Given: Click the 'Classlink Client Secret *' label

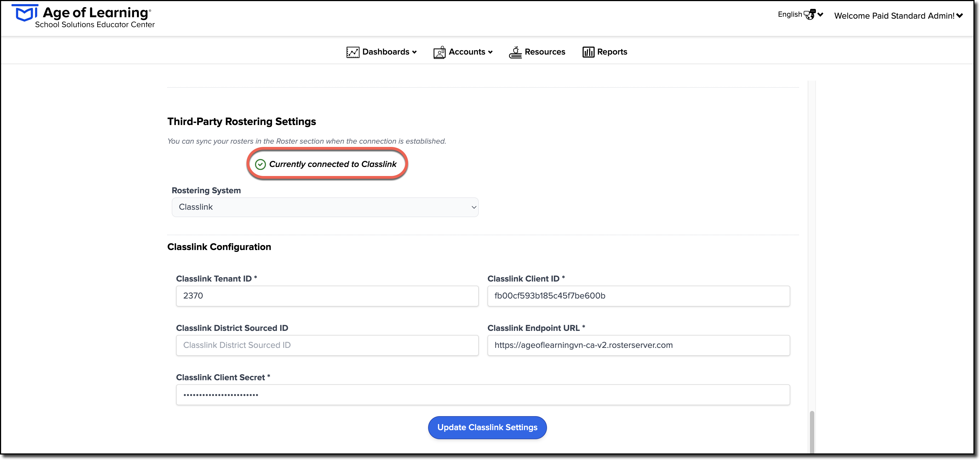Looking at the screenshot, I should (223, 377).
